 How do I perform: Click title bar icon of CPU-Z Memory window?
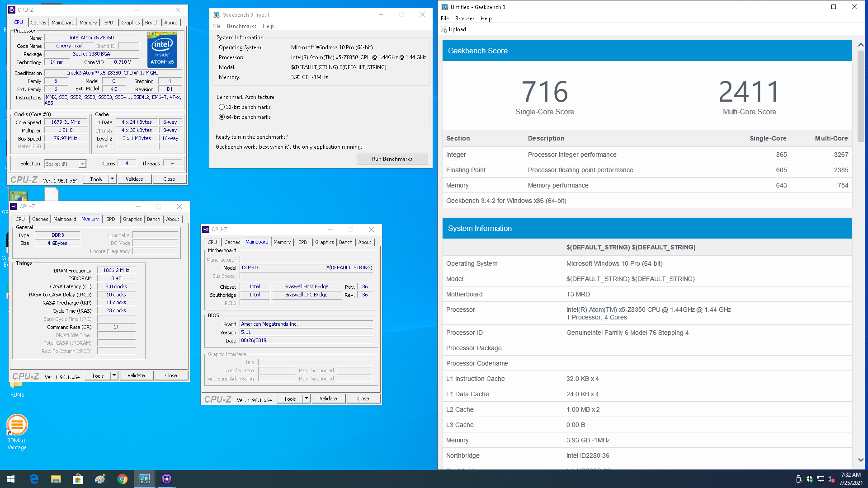coord(14,206)
